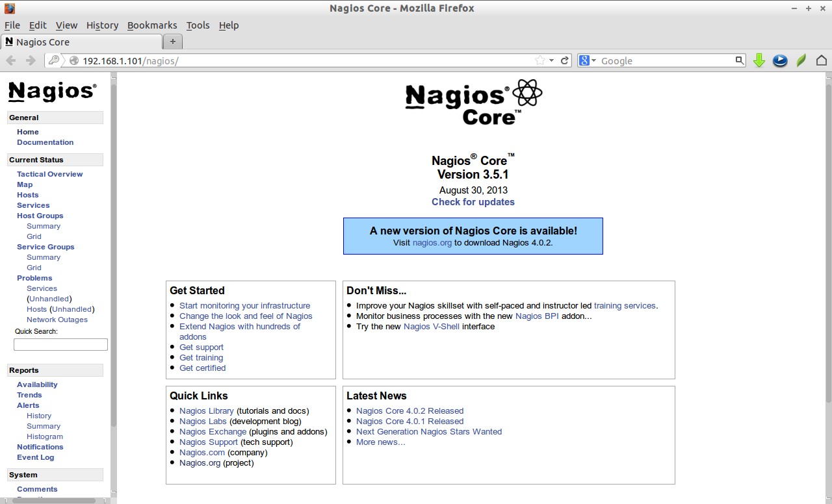Open Tactical Overview
This screenshot has width=832, height=504.
pos(50,174)
